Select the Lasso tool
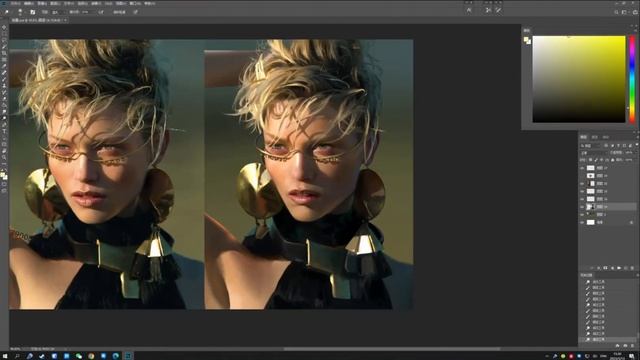640x360 pixels. pos(4,40)
